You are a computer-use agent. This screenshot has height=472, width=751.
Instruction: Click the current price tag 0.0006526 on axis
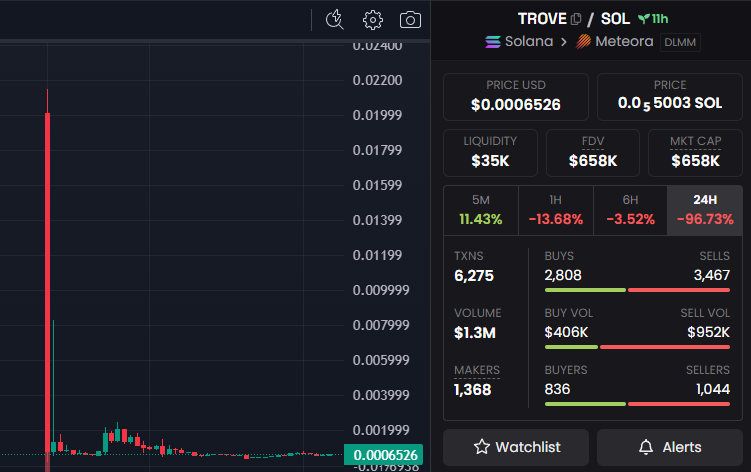[x=383, y=455]
